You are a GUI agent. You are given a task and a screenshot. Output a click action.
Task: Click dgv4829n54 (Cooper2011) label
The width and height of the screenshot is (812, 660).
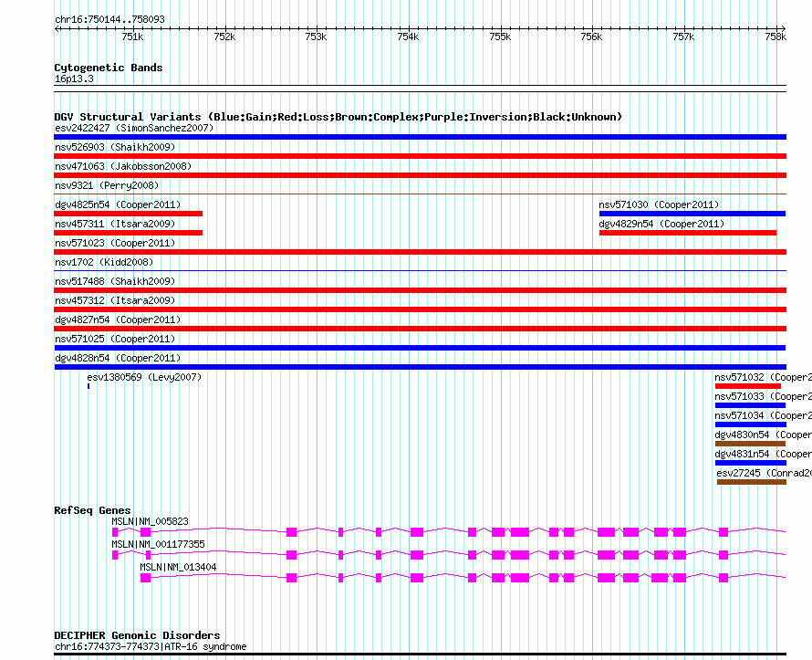[x=661, y=224]
